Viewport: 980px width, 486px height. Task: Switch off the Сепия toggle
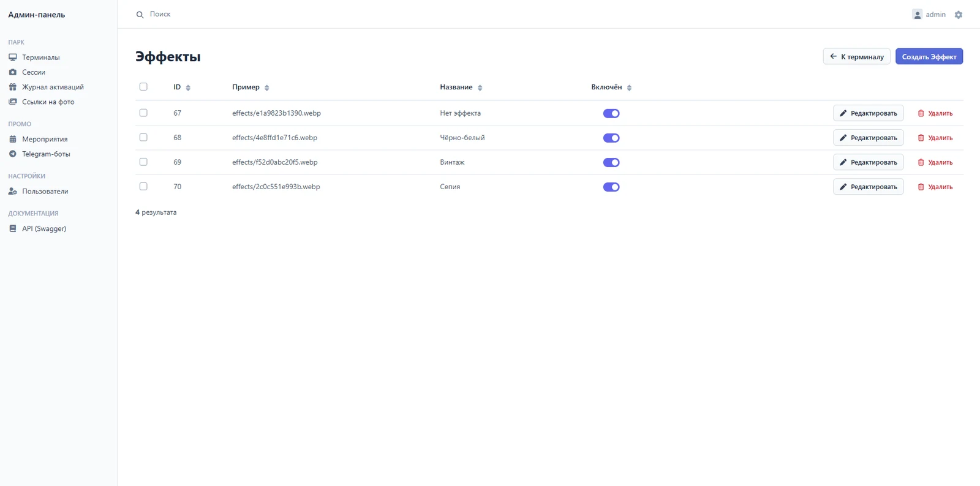pyautogui.click(x=611, y=187)
